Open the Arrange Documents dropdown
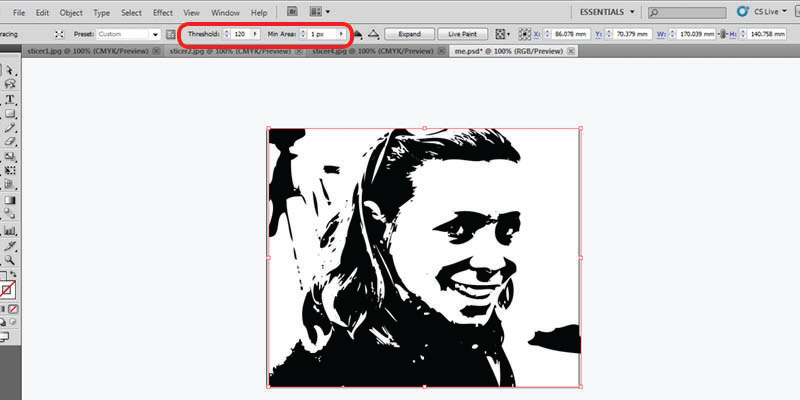The width and height of the screenshot is (800, 400). 320,12
